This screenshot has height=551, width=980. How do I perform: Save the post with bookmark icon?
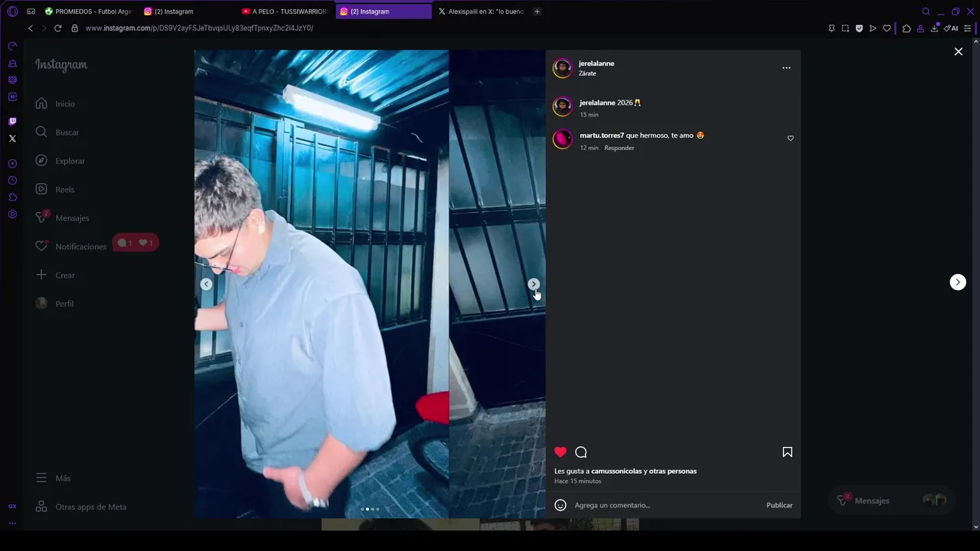[787, 452]
